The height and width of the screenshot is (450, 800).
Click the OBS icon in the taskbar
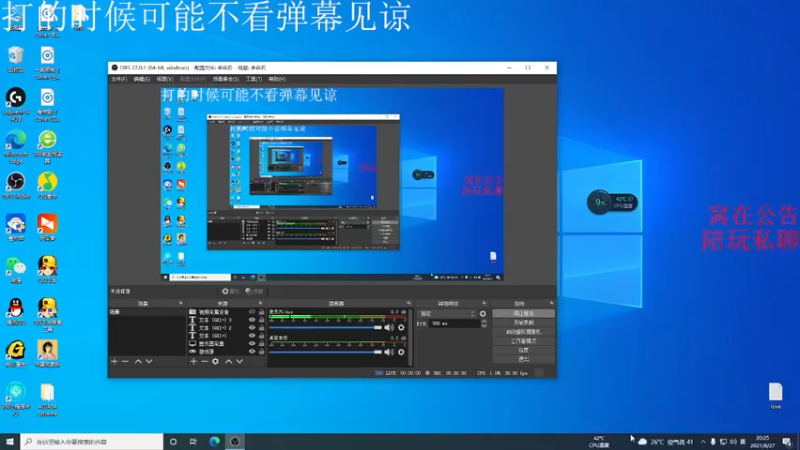(235, 442)
